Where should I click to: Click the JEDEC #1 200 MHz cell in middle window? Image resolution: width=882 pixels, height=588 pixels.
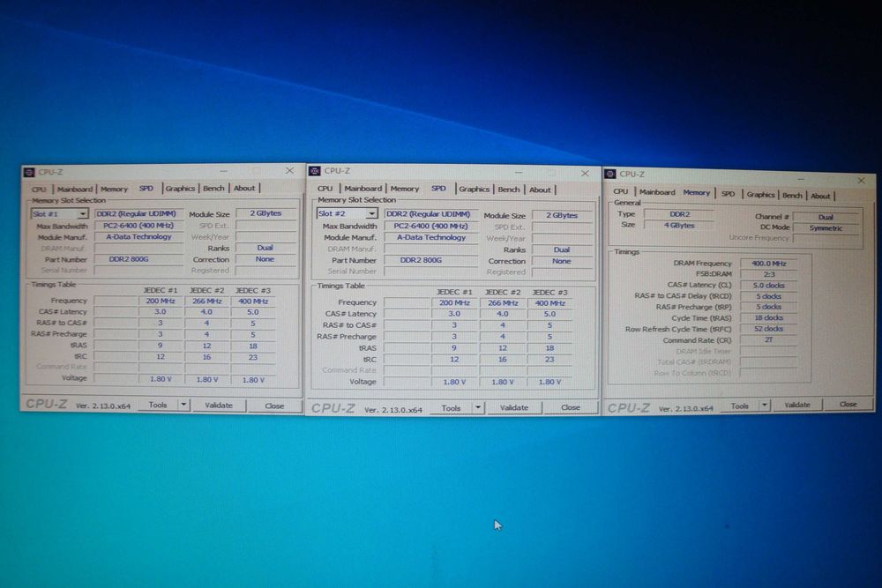click(454, 303)
